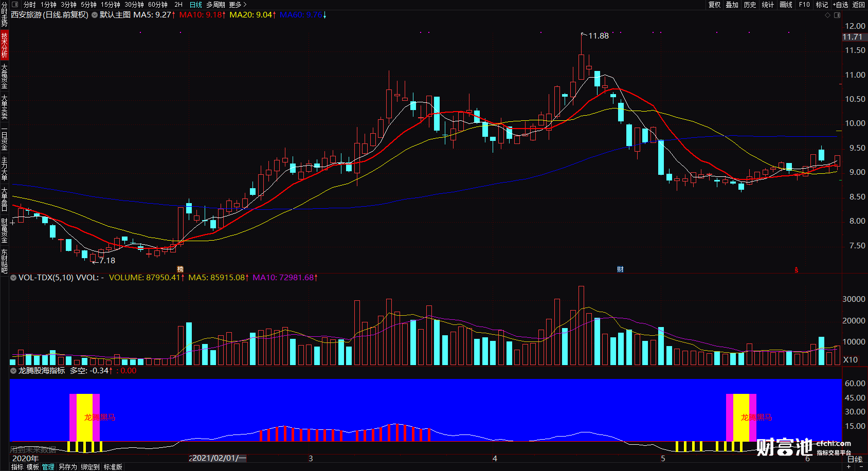Activate the 画线 drawing tools
This screenshot has height=471, width=868.
[786, 4]
